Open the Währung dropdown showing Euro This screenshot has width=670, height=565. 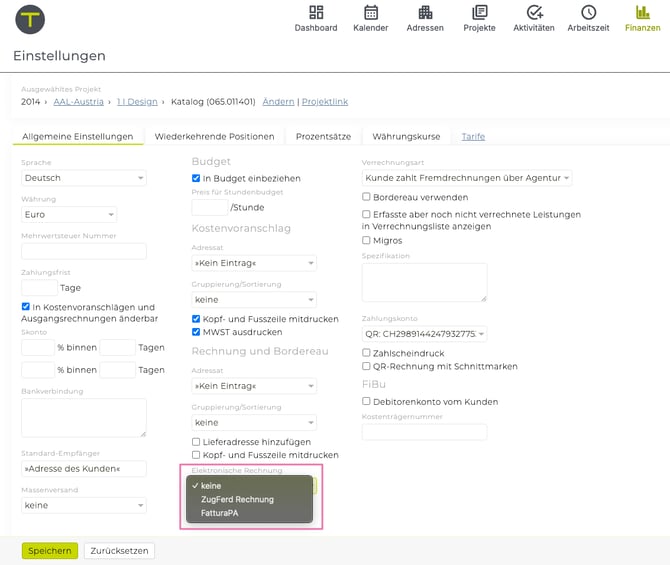tap(69, 214)
